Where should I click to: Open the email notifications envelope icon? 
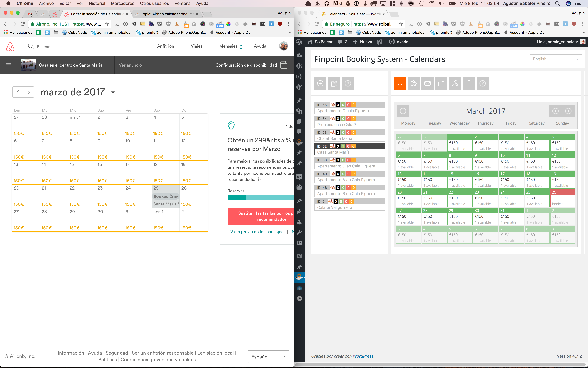(x=427, y=83)
